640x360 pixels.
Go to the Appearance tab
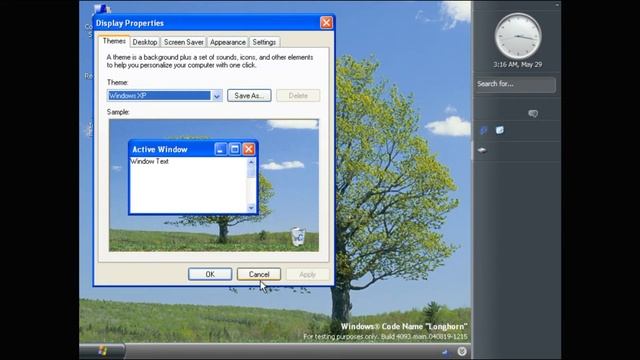(228, 42)
